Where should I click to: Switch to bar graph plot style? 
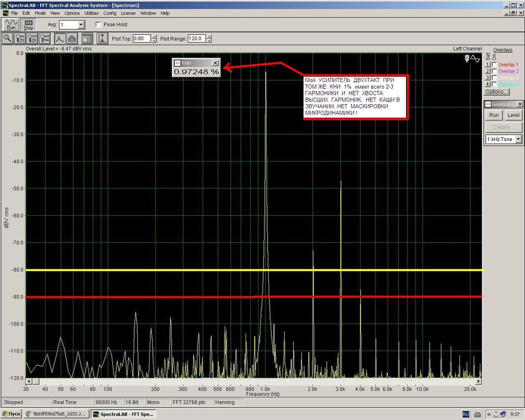72,38
